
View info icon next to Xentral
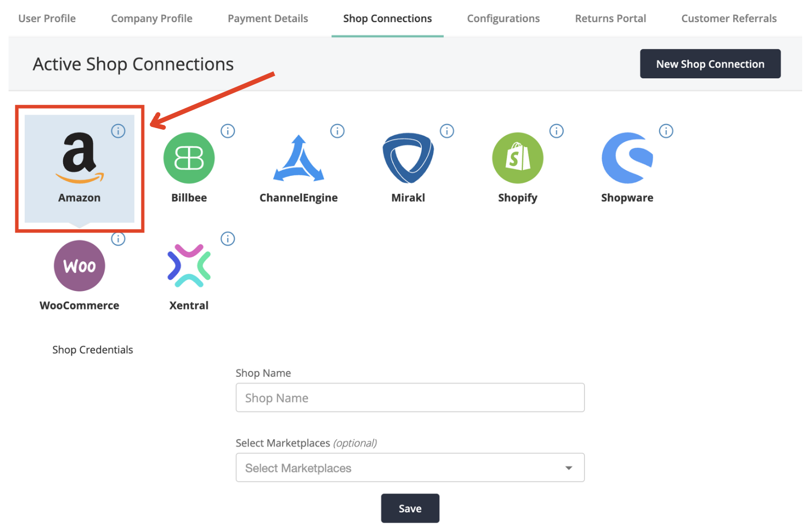228,238
